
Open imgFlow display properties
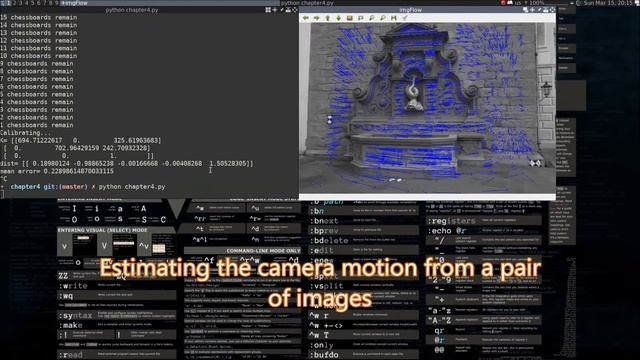pos(405,18)
